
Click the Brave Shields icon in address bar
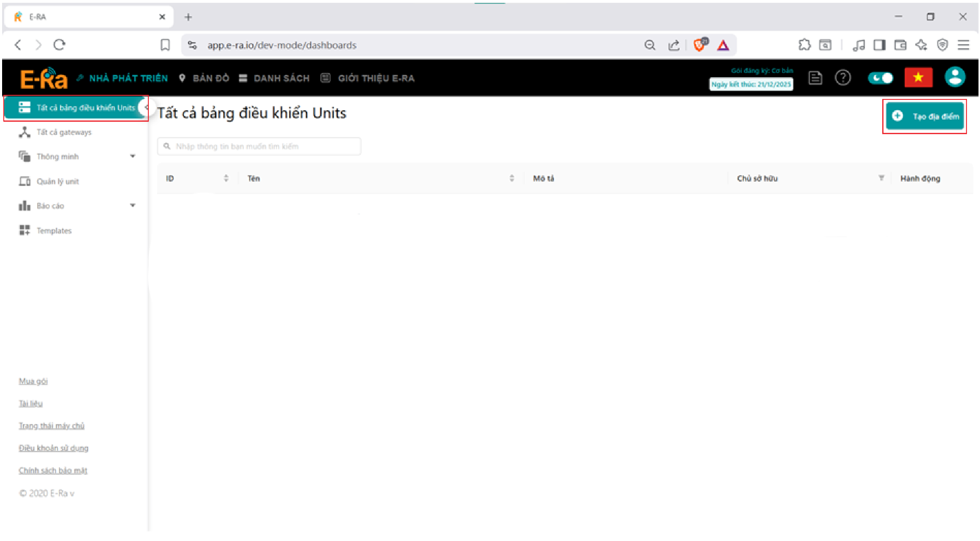[x=700, y=45]
